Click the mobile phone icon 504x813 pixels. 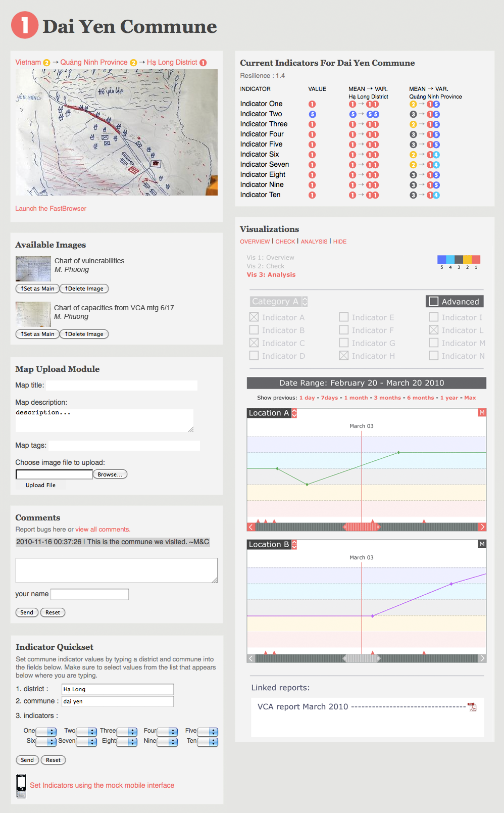point(21,786)
